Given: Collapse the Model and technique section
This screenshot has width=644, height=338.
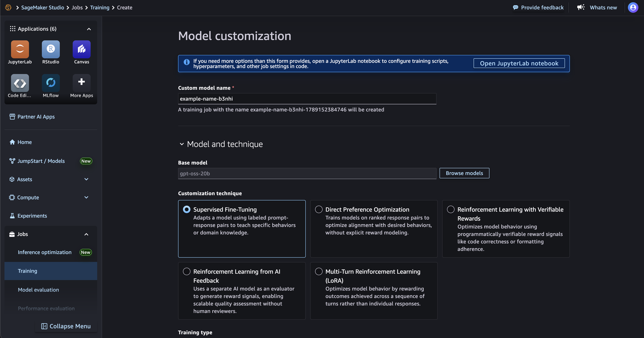Looking at the screenshot, I should (182, 144).
